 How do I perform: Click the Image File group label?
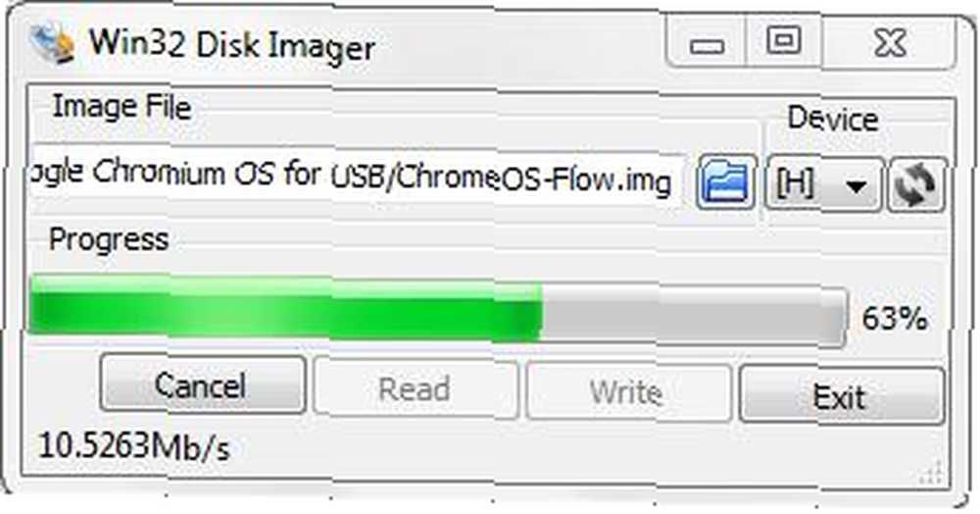[x=122, y=106]
